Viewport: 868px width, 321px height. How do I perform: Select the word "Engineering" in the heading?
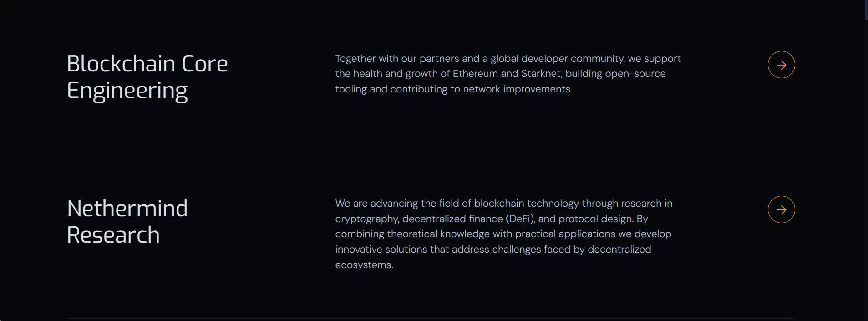pyautogui.click(x=127, y=91)
